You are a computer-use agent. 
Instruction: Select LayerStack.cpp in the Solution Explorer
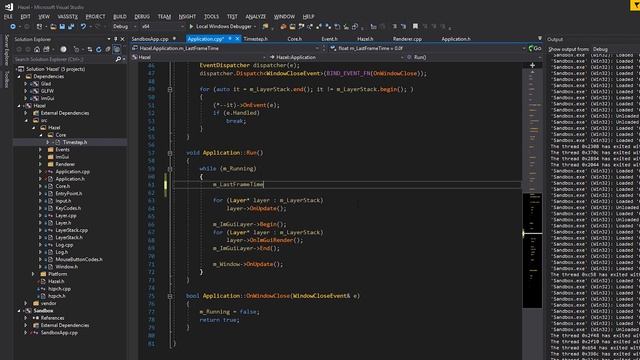(x=71, y=231)
